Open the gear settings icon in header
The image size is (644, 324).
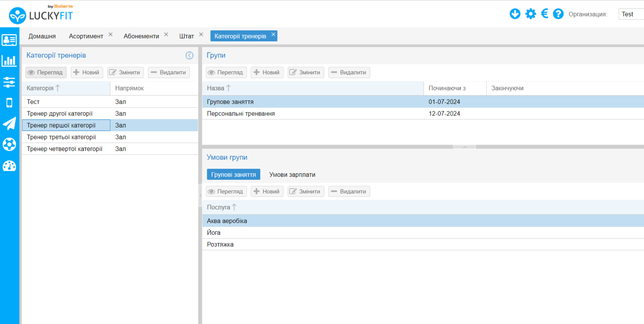531,14
